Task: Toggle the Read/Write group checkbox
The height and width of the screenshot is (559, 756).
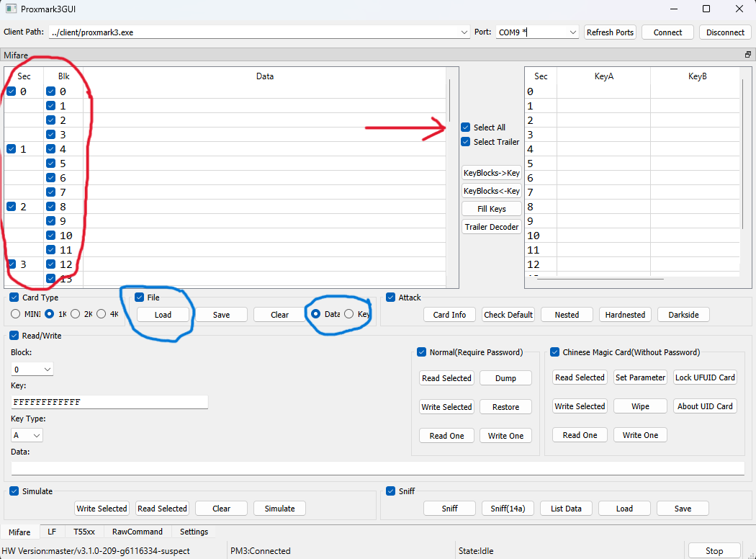Action: point(14,335)
